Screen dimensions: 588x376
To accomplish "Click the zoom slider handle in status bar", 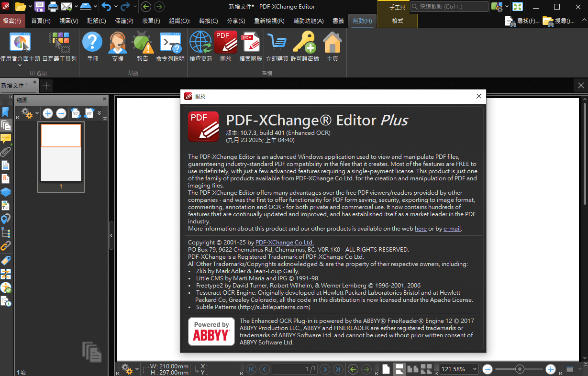I will pos(519,369).
